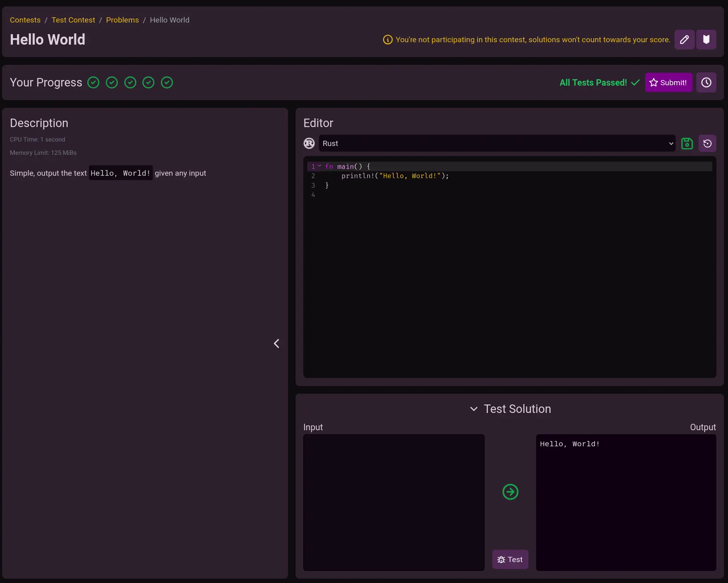
Task: Click the info icon beside the participation warning
Action: click(387, 40)
